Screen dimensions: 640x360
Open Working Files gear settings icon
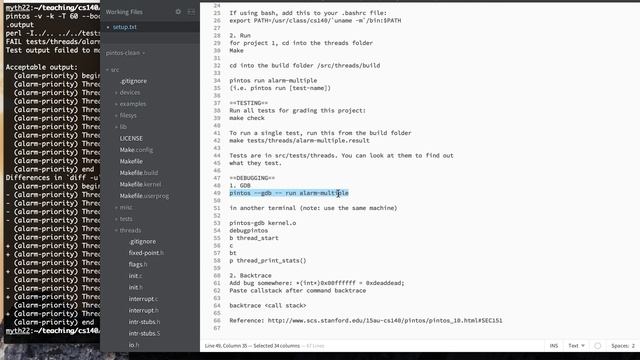tap(178, 12)
